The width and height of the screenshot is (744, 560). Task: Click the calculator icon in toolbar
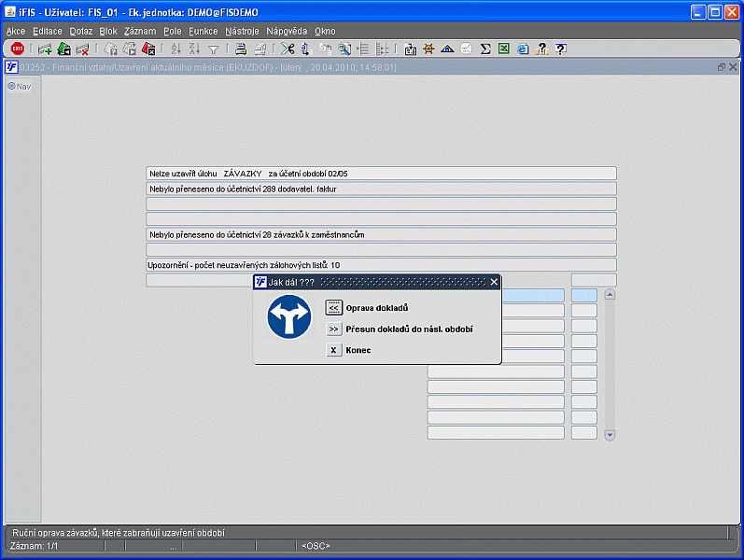tap(410, 49)
